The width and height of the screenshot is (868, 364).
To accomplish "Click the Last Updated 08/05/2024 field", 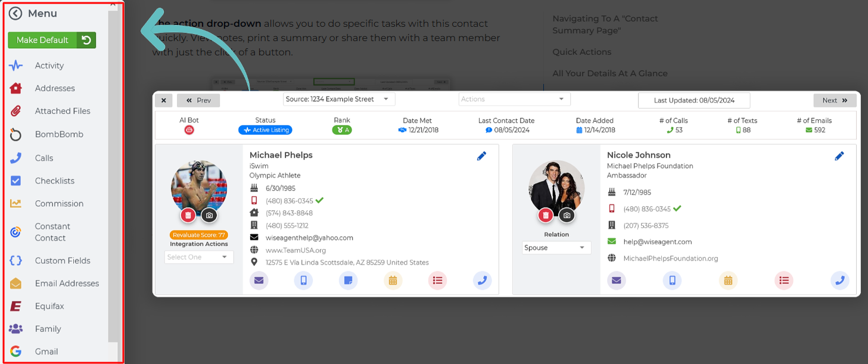I will (x=694, y=100).
